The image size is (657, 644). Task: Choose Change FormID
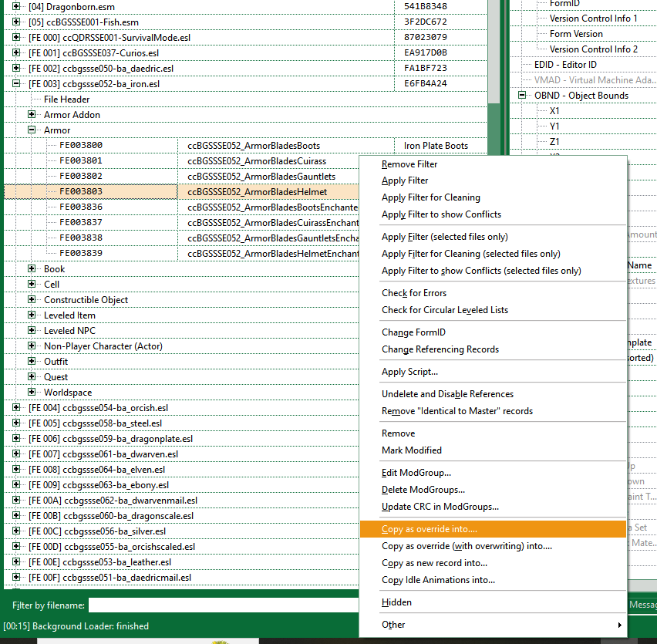[x=493, y=332]
